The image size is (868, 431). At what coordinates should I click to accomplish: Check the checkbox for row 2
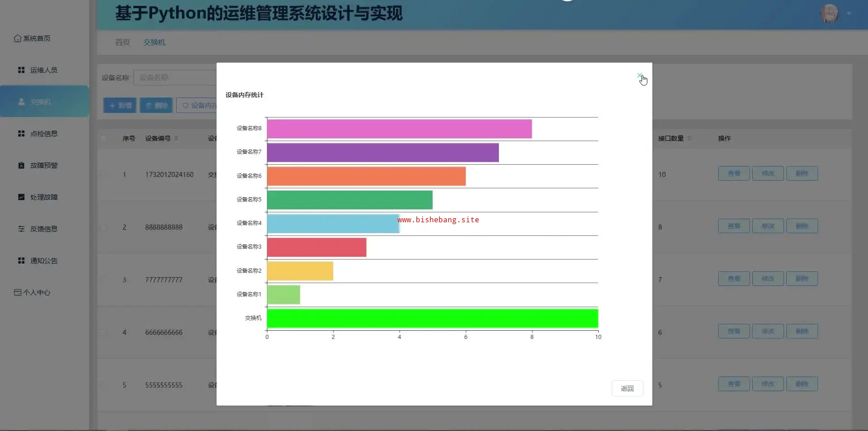click(x=103, y=227)
